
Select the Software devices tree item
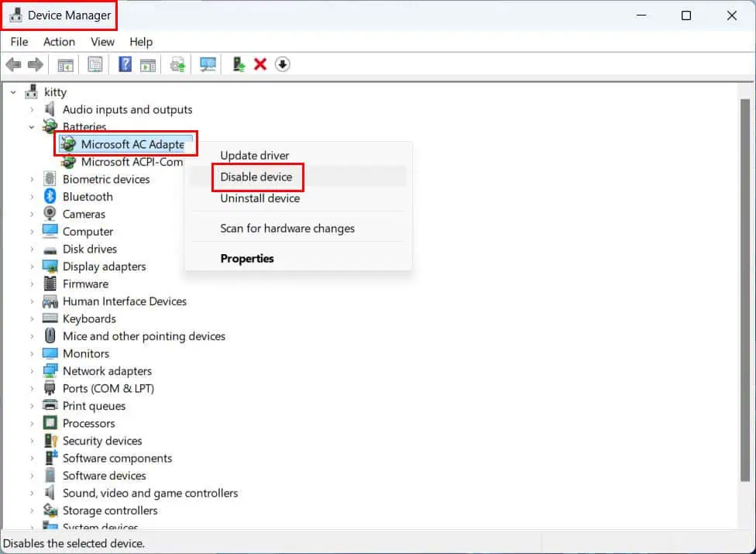(104, 476)
